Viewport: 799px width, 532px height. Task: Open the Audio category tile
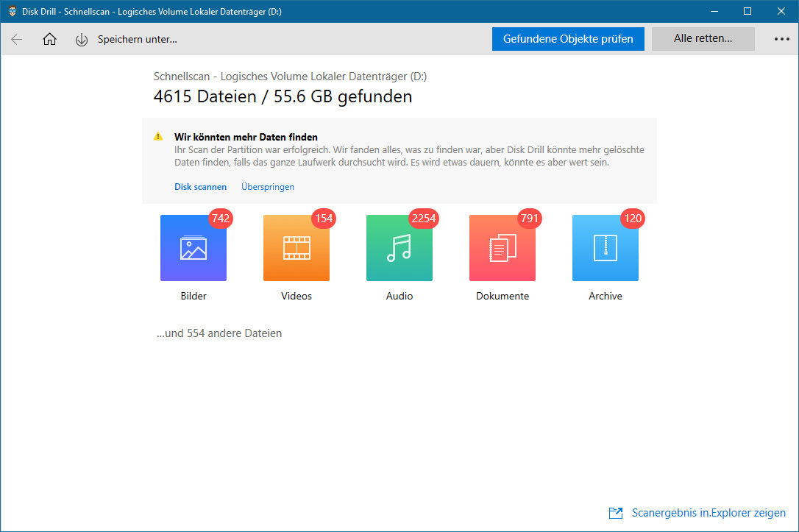pos(399,248)
